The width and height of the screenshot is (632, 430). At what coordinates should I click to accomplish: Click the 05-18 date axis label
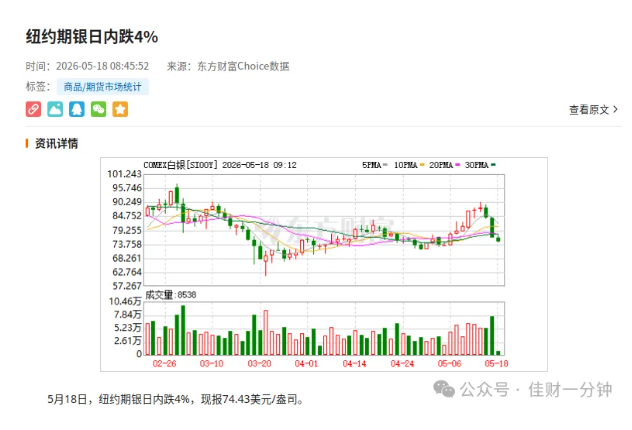[497, 364]
